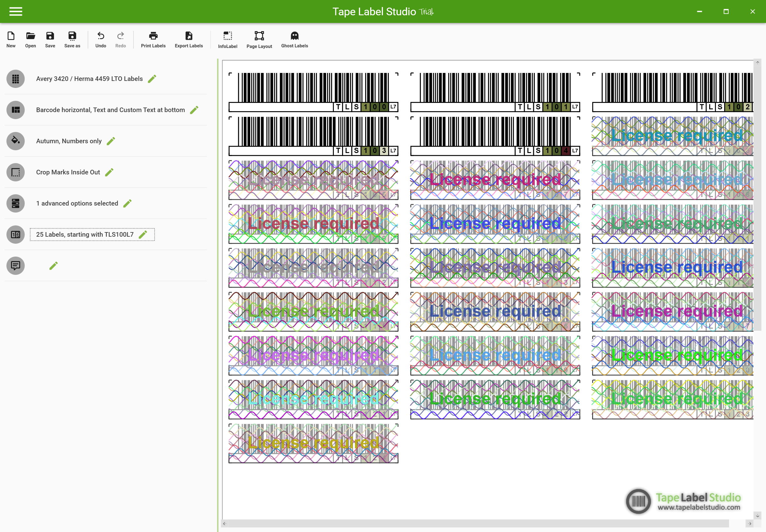766x532 pixels.
Task: Click the label numbering icon
Action: coord(16,234)
